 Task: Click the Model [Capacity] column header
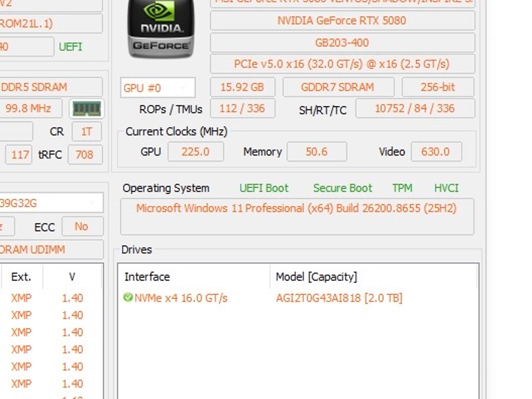pyautogui.click(x=374, y=277)
